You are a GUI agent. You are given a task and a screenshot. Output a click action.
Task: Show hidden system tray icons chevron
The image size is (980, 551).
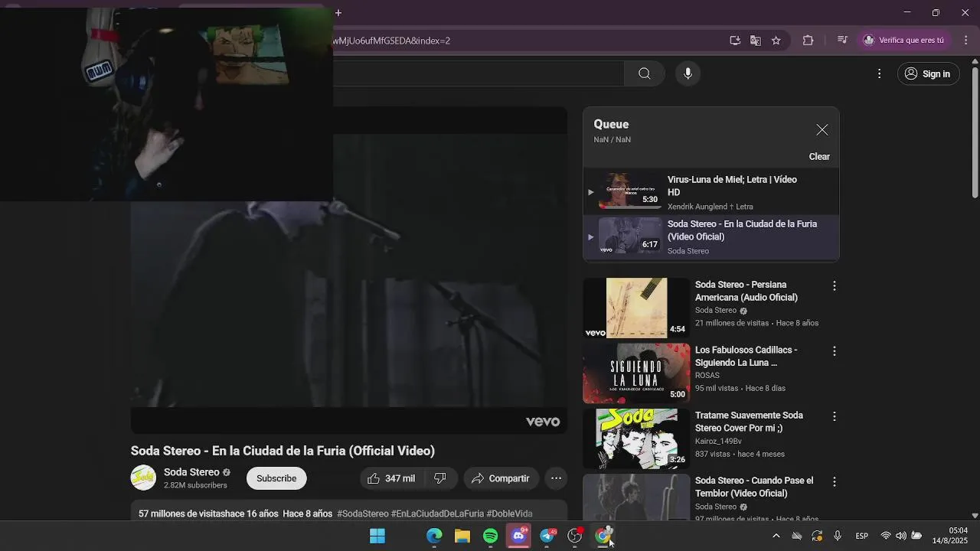pyautogui.click(x=776, y=536)
